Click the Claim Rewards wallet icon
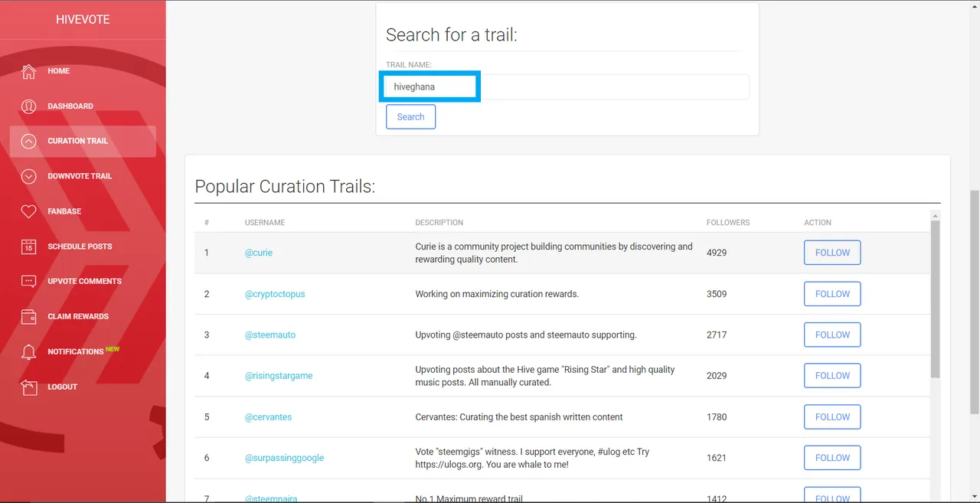980x503 pixels. 28,316
